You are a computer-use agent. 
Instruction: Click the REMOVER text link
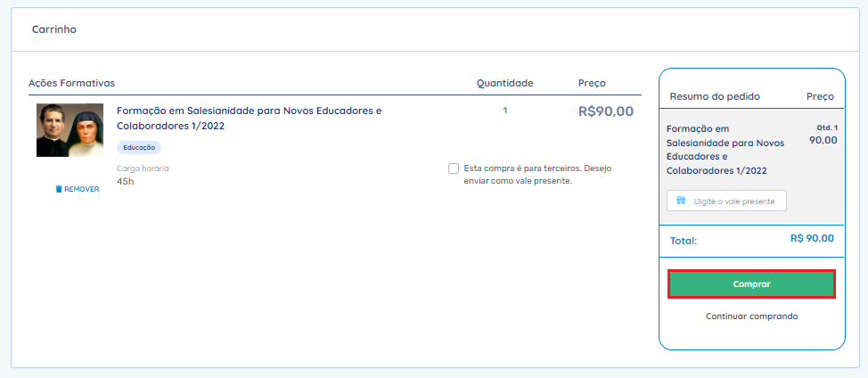pyautogui.click(x=82, y=189)
